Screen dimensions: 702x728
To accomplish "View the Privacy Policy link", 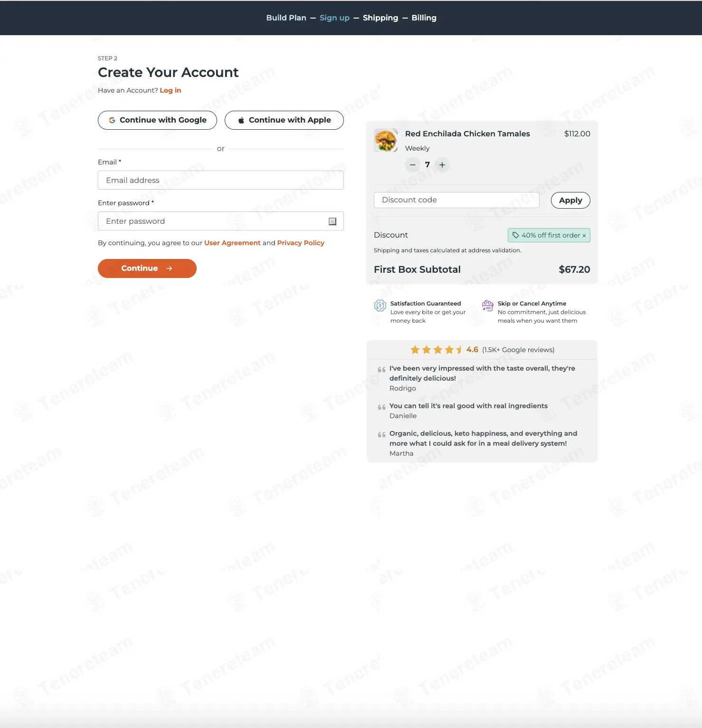I will coord(301,243).
